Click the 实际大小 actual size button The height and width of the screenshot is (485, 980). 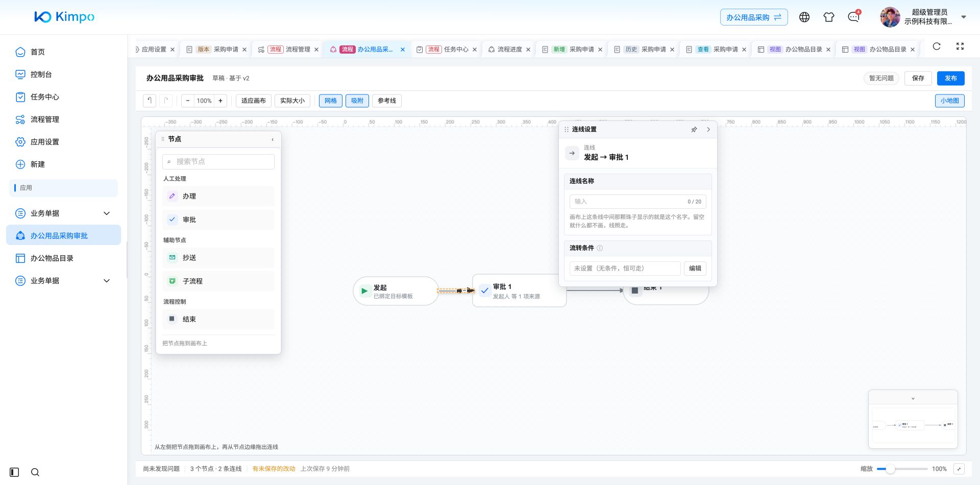(292, 101)
